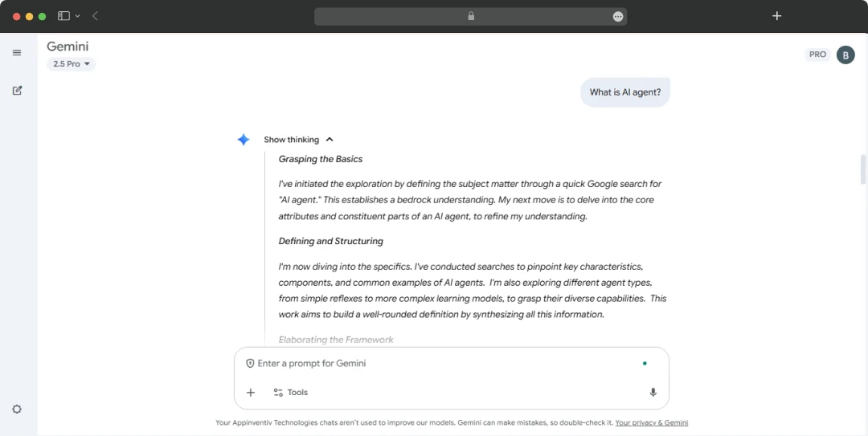Open Your privacy & Gemini link
Screen dimensions: 868x436
652,422
